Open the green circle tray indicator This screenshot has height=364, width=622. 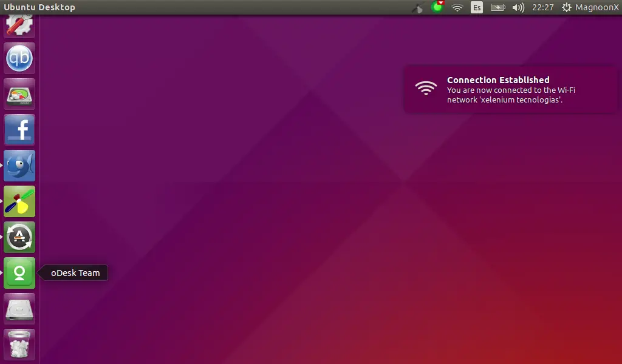coord(437,7)
